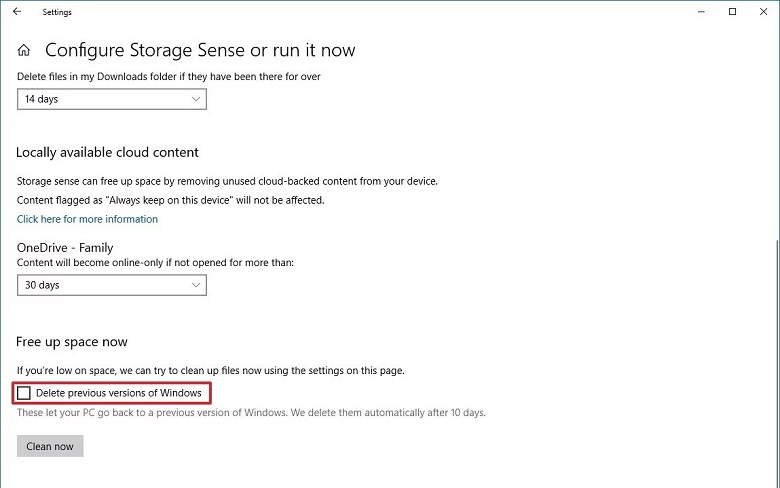Check the 'Delete previous versions of Windows' box

(x=25, y=393)
